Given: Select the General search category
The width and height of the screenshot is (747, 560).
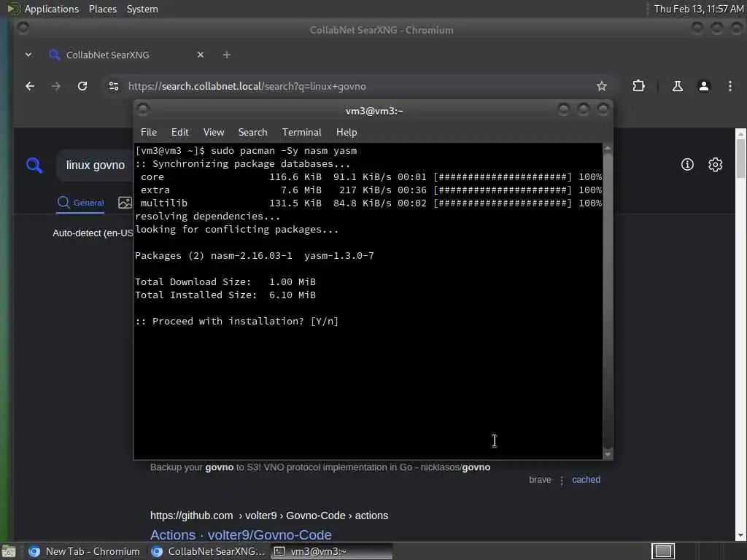Looking at the screenshot, I should (80, 203).
